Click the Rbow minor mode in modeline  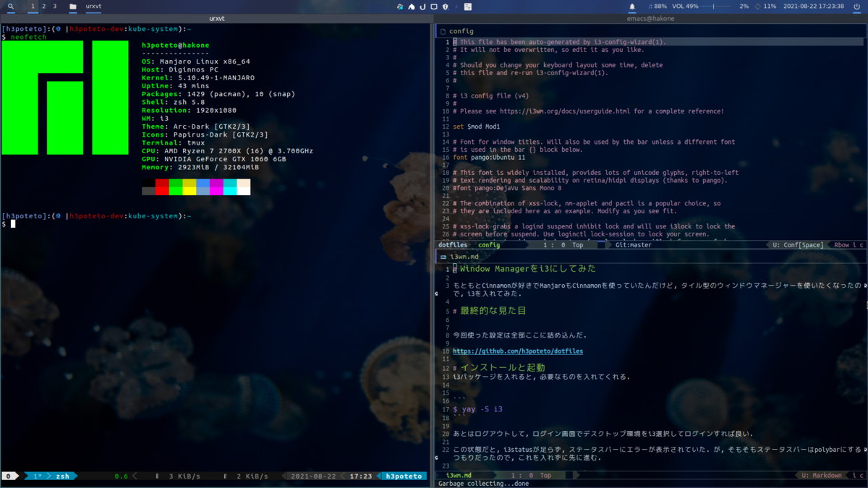(x=843, y=245)
